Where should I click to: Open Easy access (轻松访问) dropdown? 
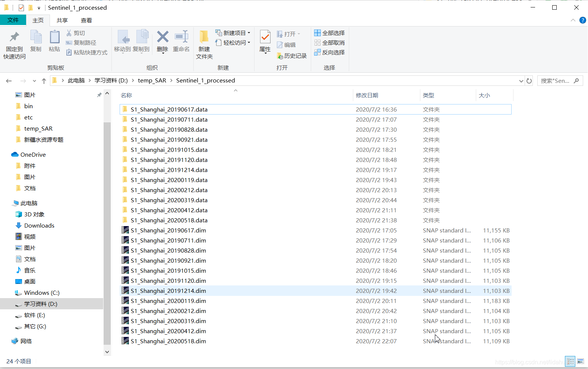click(x=233, y=43)
